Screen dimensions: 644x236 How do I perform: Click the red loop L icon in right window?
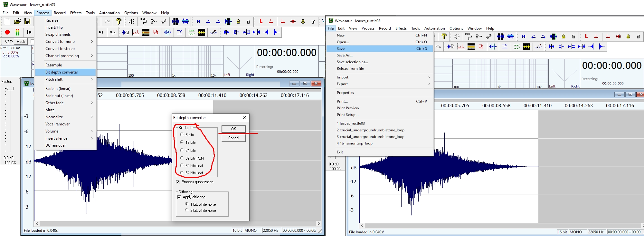586,36
